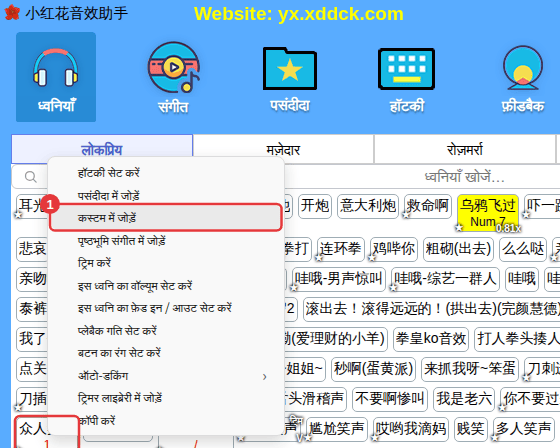
Task: Switch to the लोकप्रिय tab
Action: click(102, 149)
